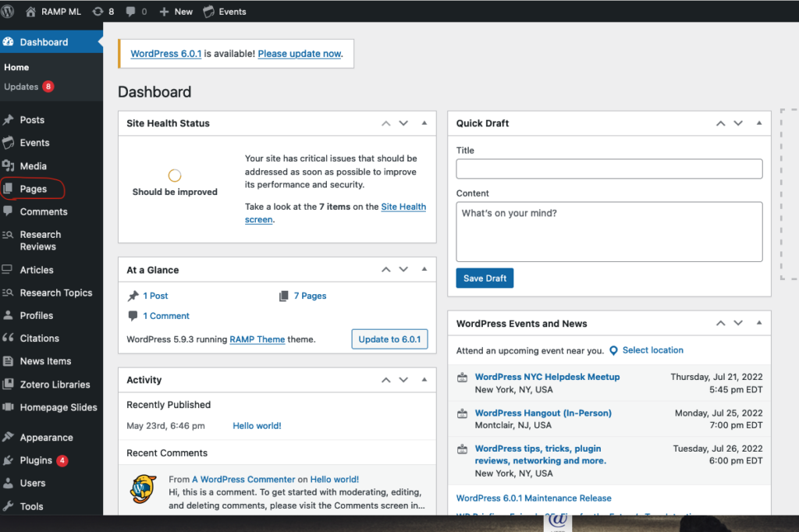Viewport: 799px width, 532px height.
Task: Move At a Glance panel down
Action: [403, 269]
